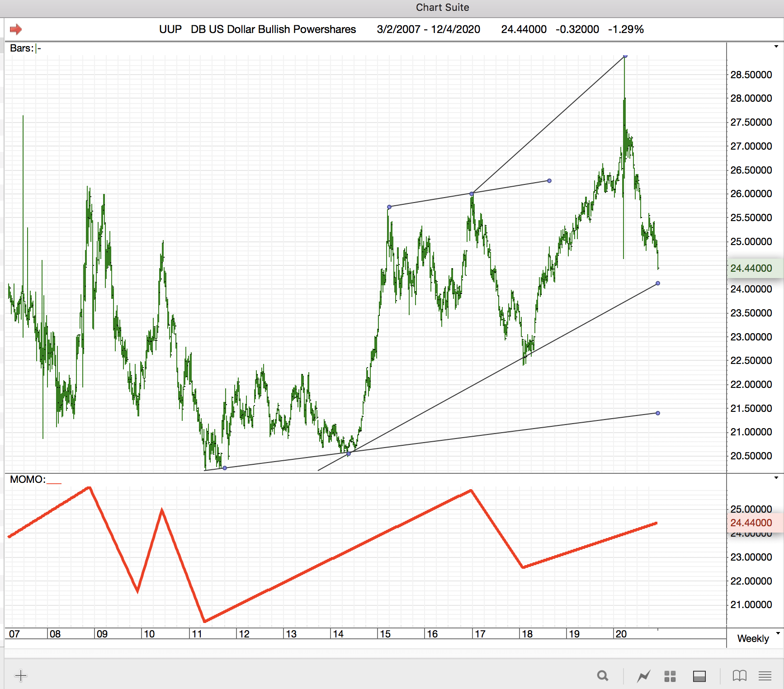Click the 27.50000 price axis label
Screen dimensions: 784x689
[751, 122]
